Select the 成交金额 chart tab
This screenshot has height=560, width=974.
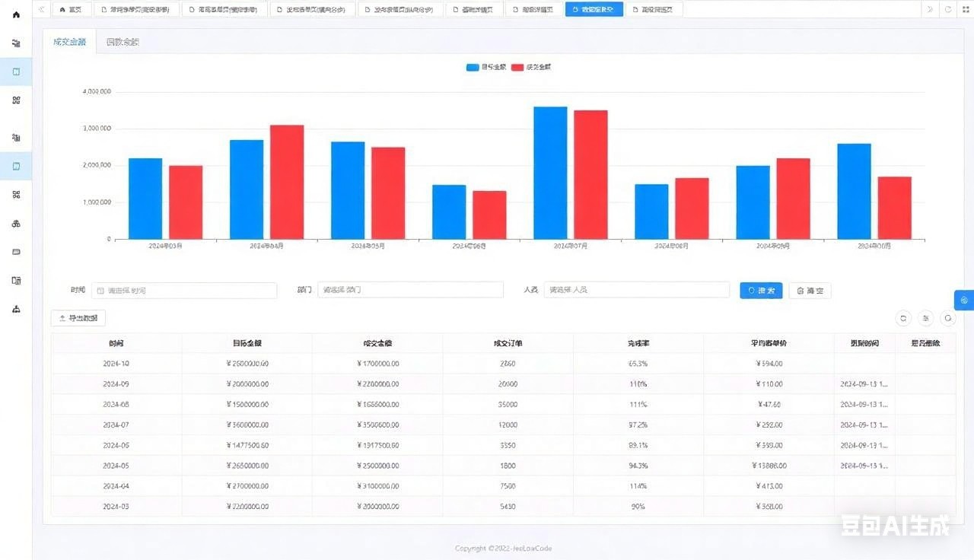[69, 42]
